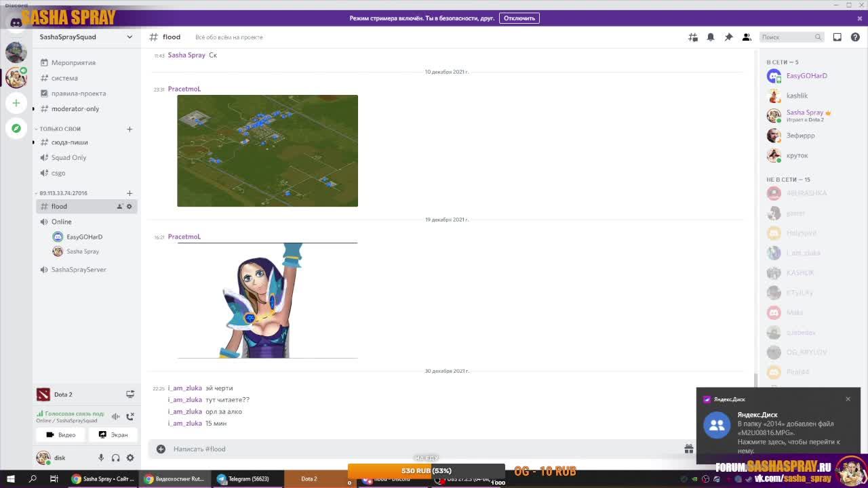Open Explore public servers compass icon
This screenshot has width=868, height=488.
[x=16, y=128]
